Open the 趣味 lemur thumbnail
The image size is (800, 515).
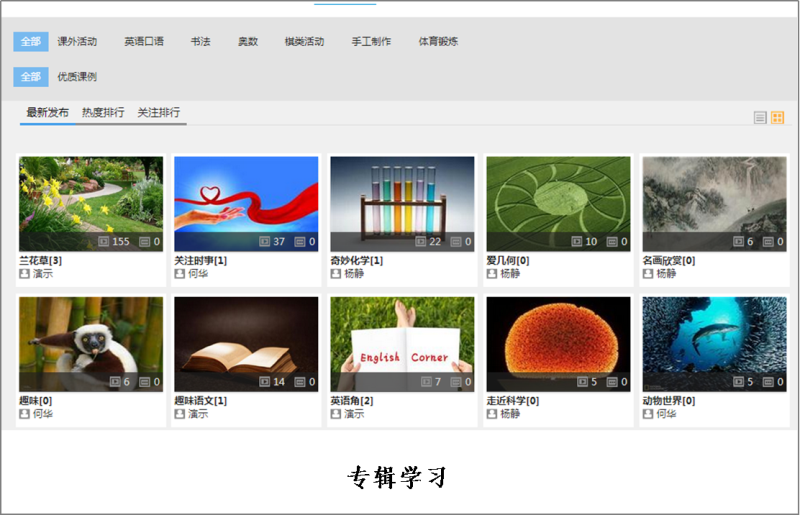(91, 344)
